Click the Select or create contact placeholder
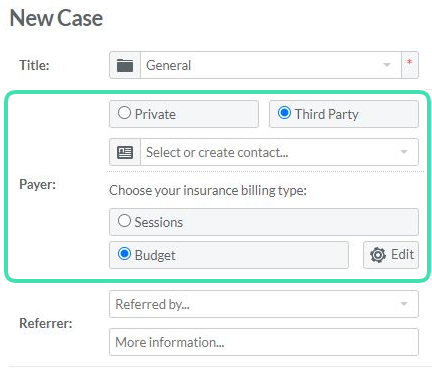This screenshot has width=432, height=368. (x=217, y=152)
